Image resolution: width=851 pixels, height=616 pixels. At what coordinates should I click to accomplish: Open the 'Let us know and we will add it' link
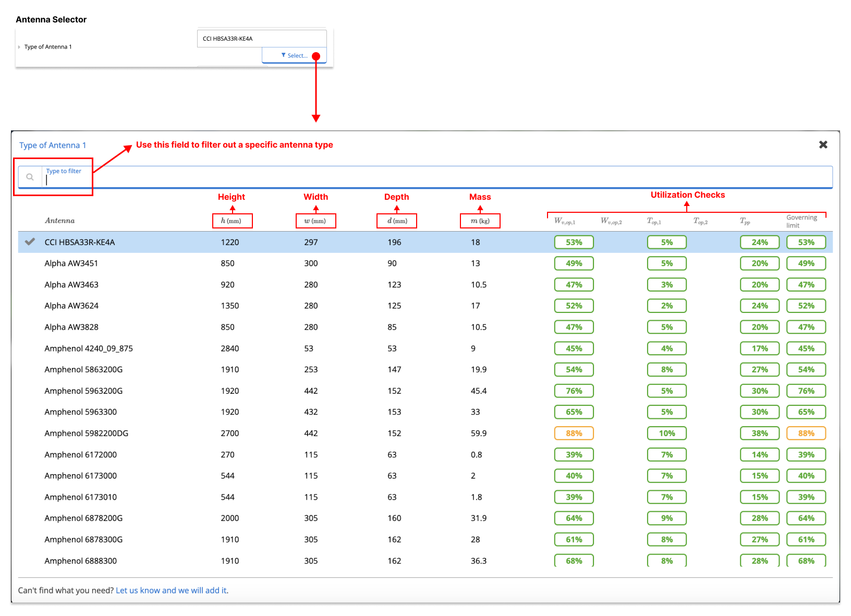(x=172, y=590)
